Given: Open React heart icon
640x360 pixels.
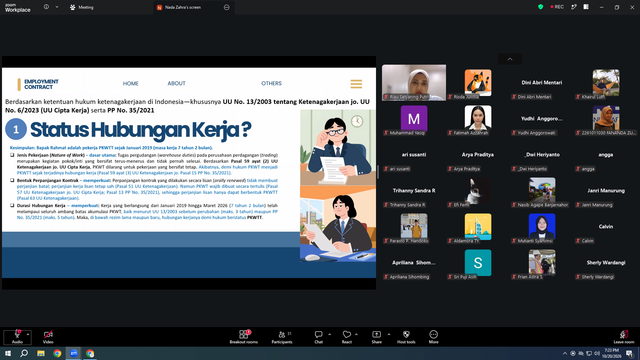Looking at the screenshot, I should click(x=347, y=334).
